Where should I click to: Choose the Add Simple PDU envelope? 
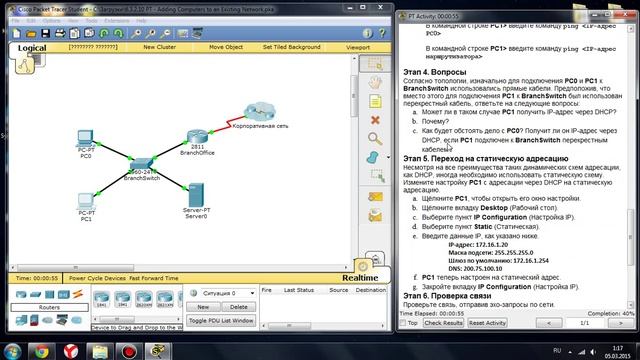pos(375,197)
